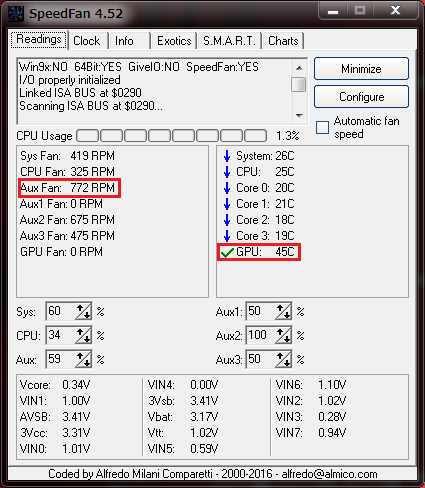Image resolution: width=425 pixels, height=488 pixels.
Task: Click the green checkmark icon beside GPU
Action: point(227,252)
